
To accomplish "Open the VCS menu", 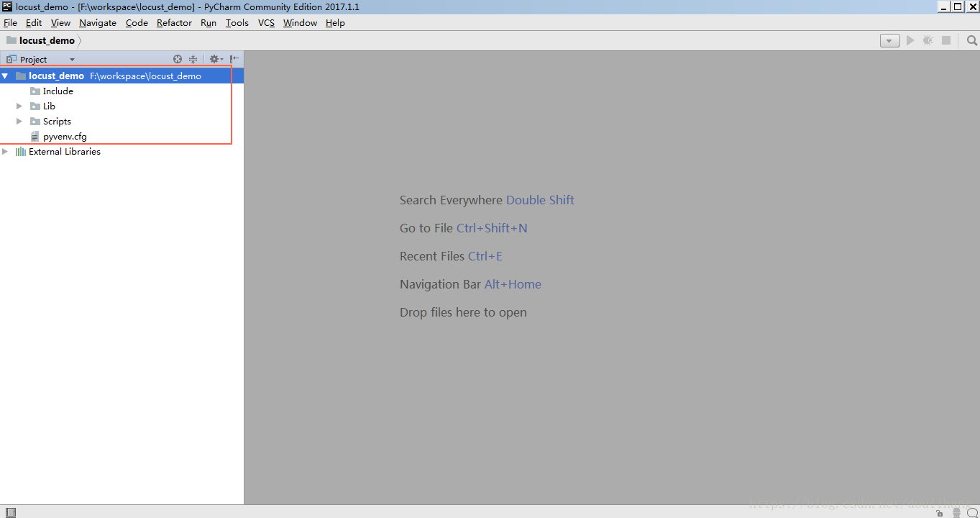I will pos(266,22).
